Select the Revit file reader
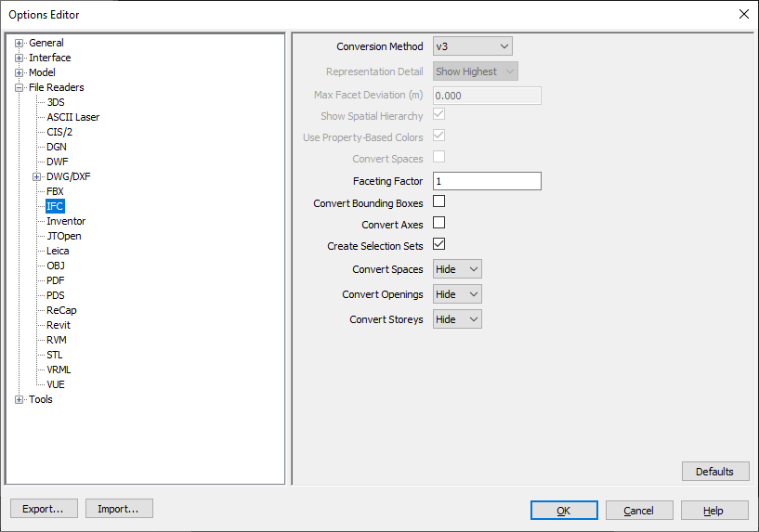 (x=59, y=326)
